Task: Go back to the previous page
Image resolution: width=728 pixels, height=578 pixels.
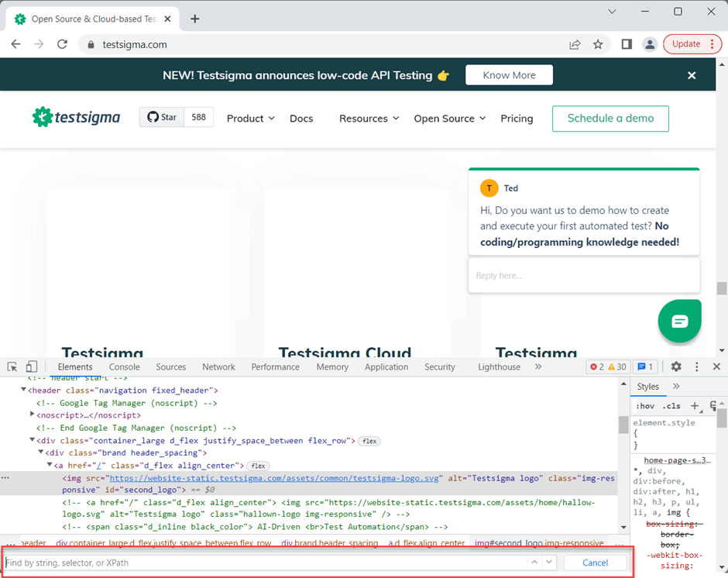Action: point(16,45)
